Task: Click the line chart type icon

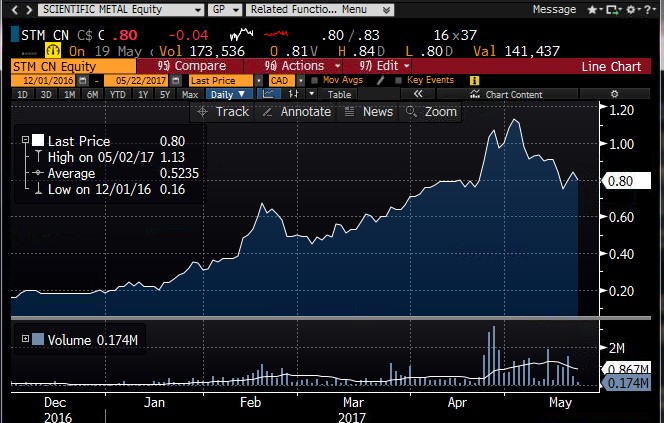Action: tap(268, 94)
